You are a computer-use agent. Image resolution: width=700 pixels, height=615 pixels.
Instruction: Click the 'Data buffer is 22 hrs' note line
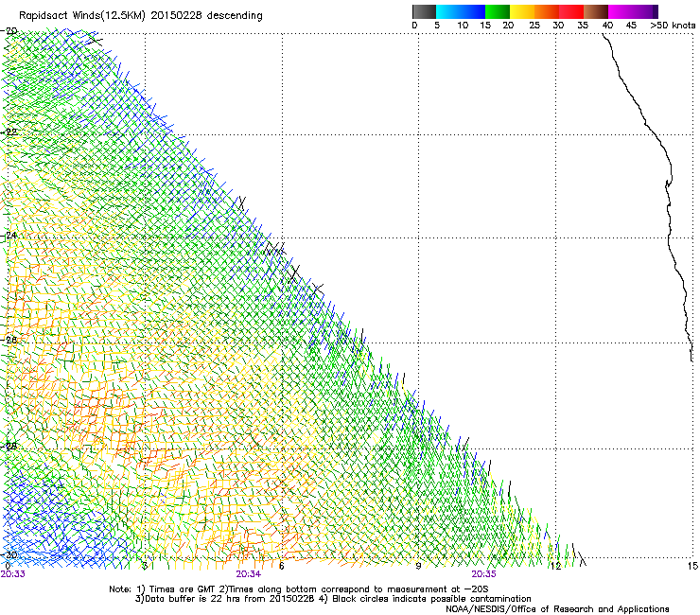point(333,599)
